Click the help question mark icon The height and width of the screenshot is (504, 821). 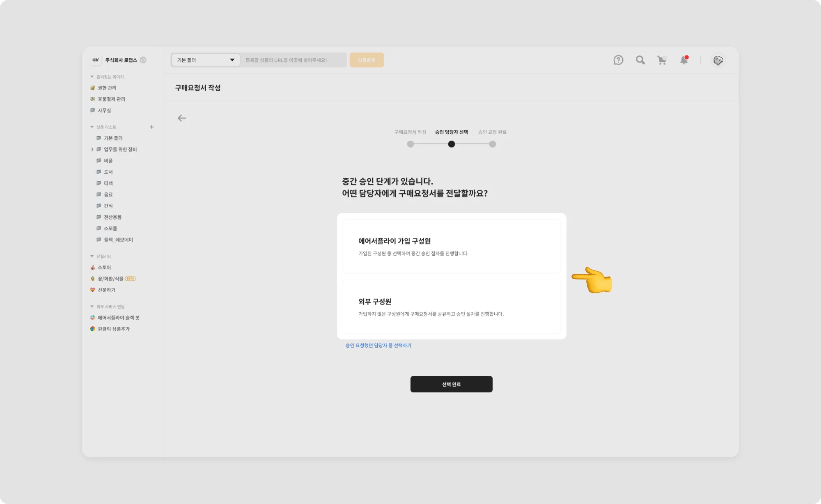[618, 60]
